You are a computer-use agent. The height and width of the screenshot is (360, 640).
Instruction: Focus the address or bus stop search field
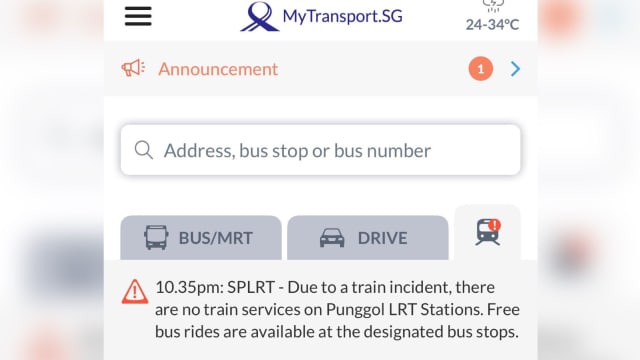coord(320,150)
